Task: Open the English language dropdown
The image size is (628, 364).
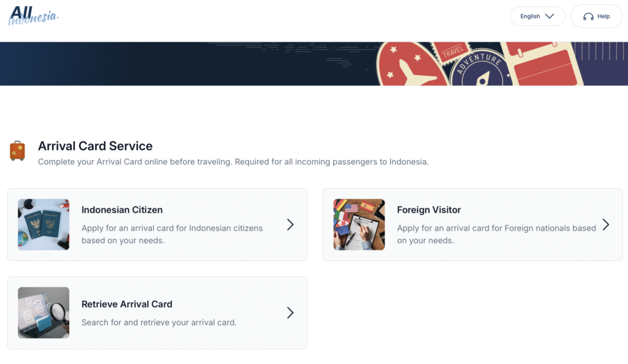Action: pos(537,17)
